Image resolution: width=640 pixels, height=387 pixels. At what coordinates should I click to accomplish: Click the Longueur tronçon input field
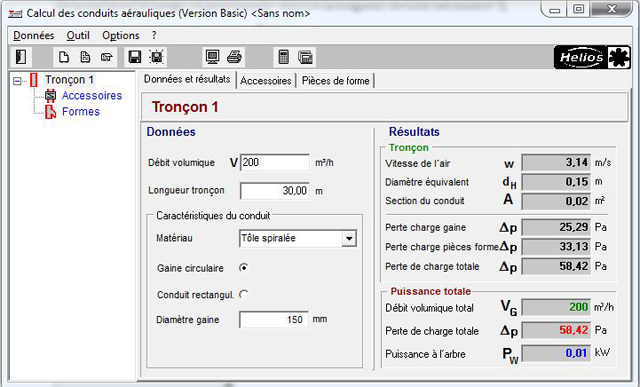point(275,191)
